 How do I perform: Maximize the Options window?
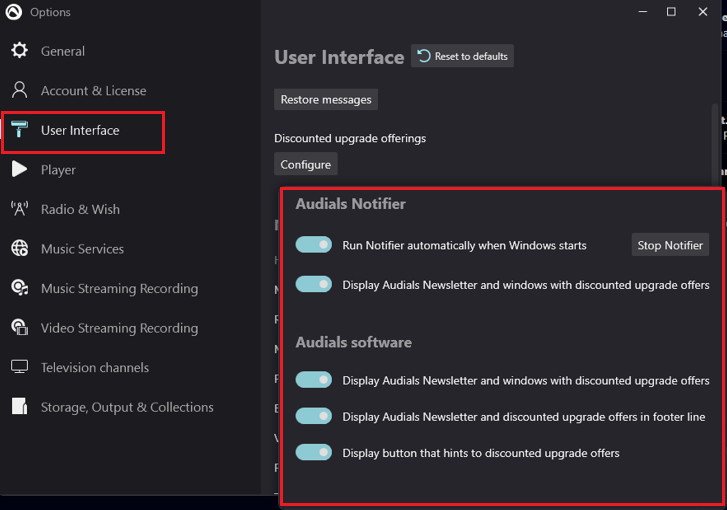[x=671, y=12]
